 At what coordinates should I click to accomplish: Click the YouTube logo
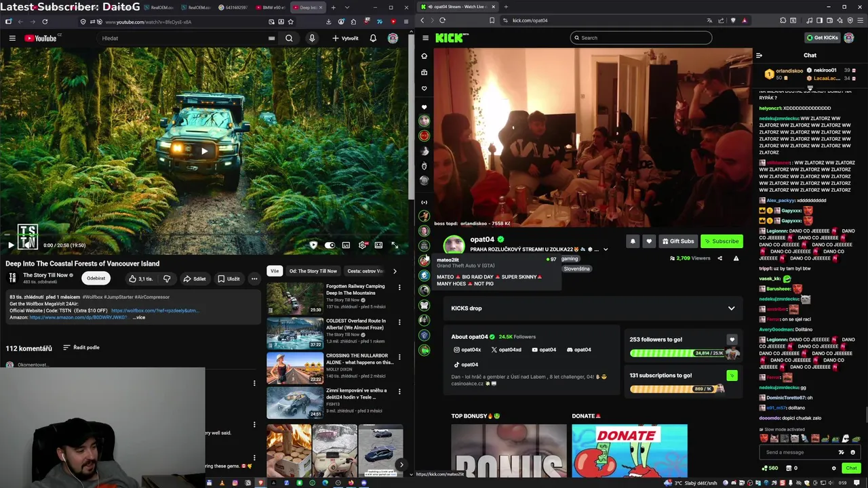tap(42, 38)
